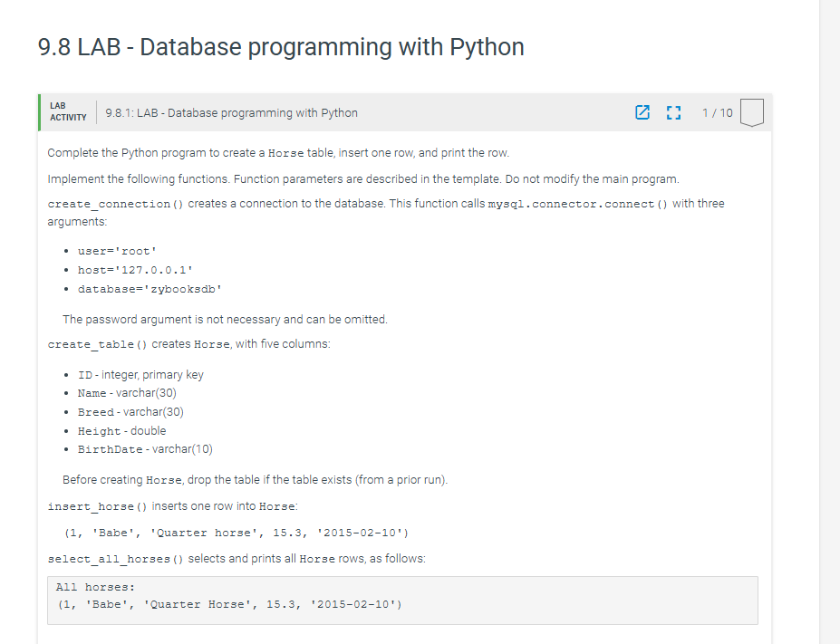Click the create_connection() function name
Screen dimensions: 840x644
[x=110, y=203]
